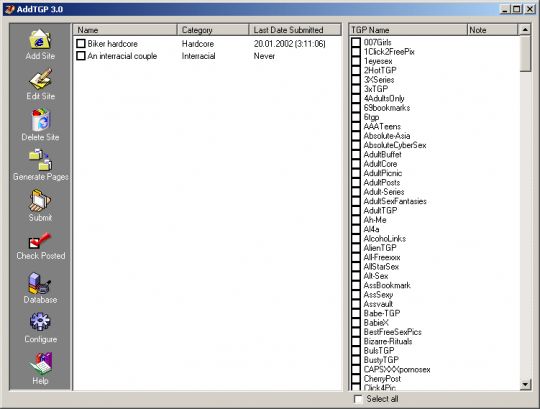Tick the AdultBuffet checkbox

[x=356, y=154]
